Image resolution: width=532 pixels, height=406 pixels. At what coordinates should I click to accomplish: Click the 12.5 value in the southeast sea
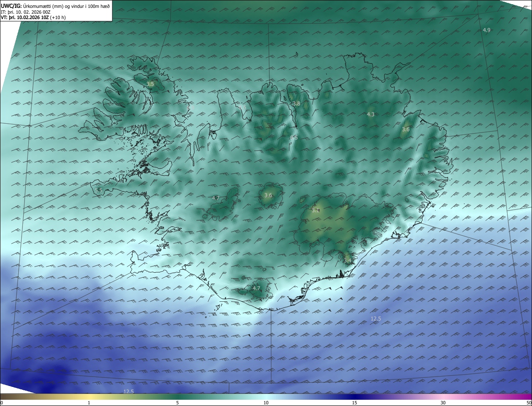[376, 318]
